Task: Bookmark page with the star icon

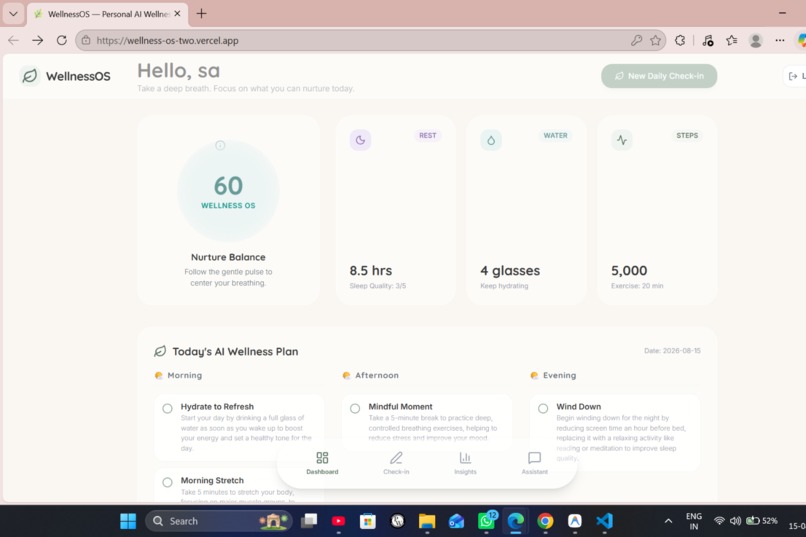Action: (x=655, y=40)
